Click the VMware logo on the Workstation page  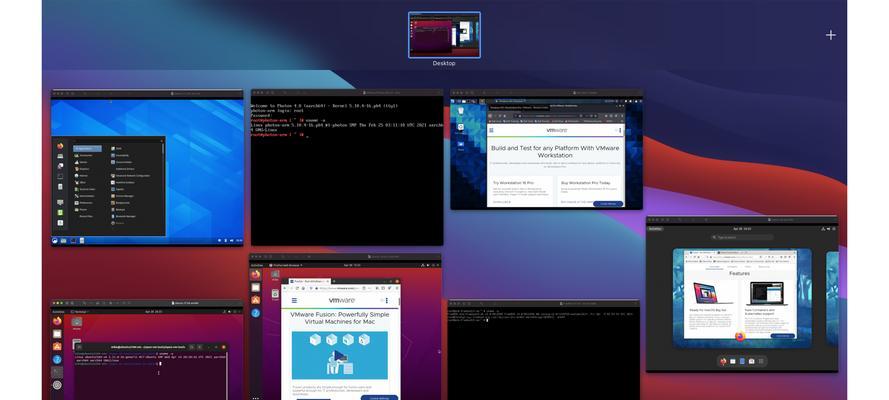pyautogui.click(x=556, y=130)
